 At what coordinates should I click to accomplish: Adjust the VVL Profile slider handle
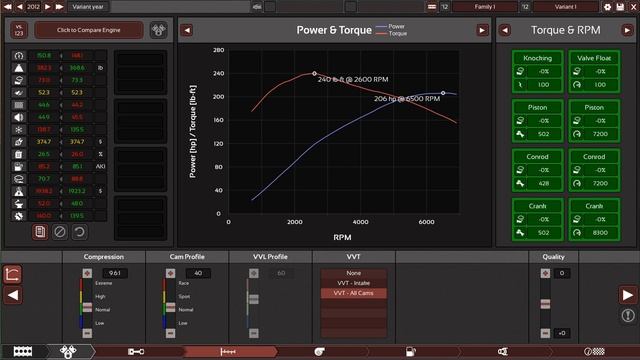253,299
